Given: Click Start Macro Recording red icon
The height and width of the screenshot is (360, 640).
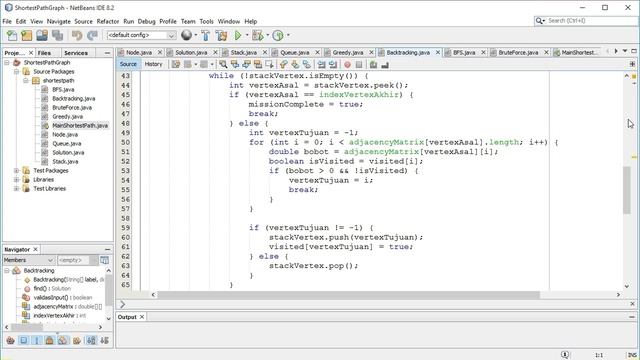Looking at the screenshot, I should click(x=347, y=64).
